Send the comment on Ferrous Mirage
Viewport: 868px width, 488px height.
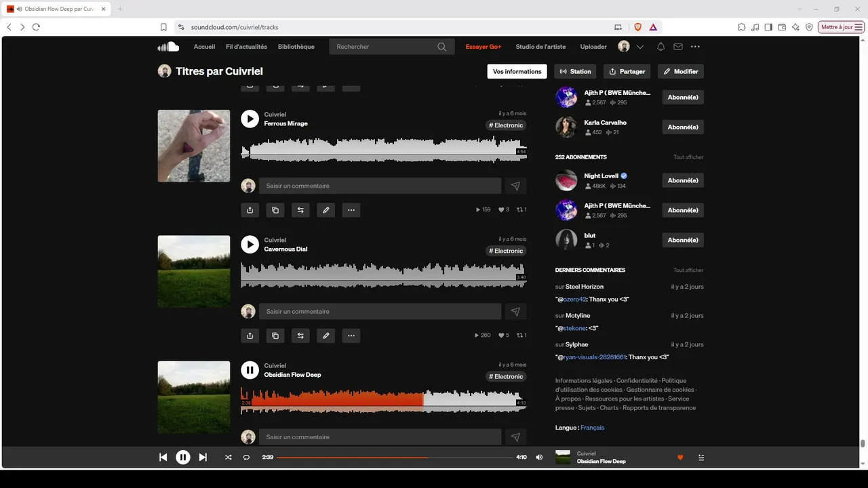515,186
